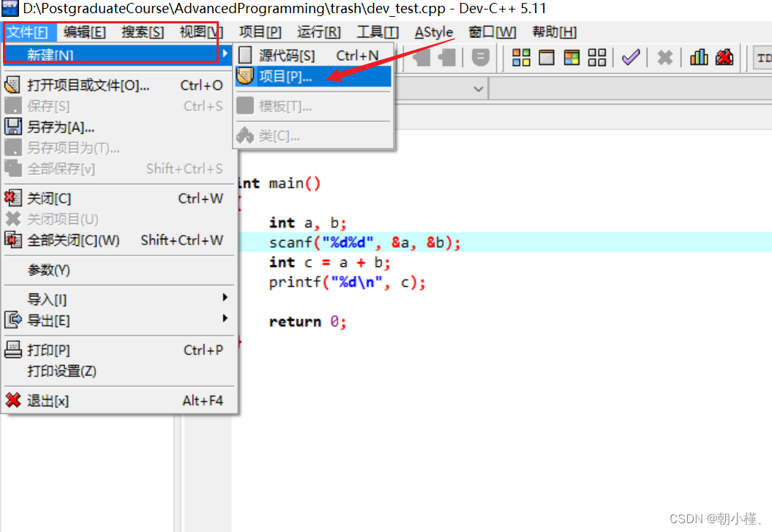Click the printer icon next to 打印[P]

[12, 349]
